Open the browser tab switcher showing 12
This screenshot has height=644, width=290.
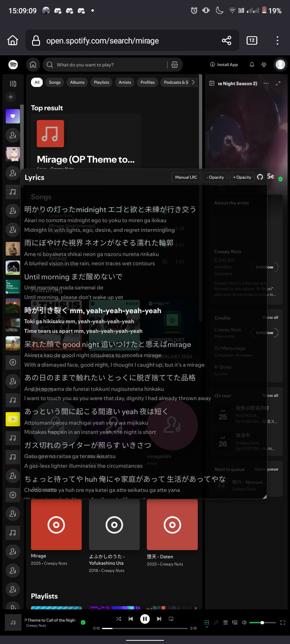coord(252,40)
